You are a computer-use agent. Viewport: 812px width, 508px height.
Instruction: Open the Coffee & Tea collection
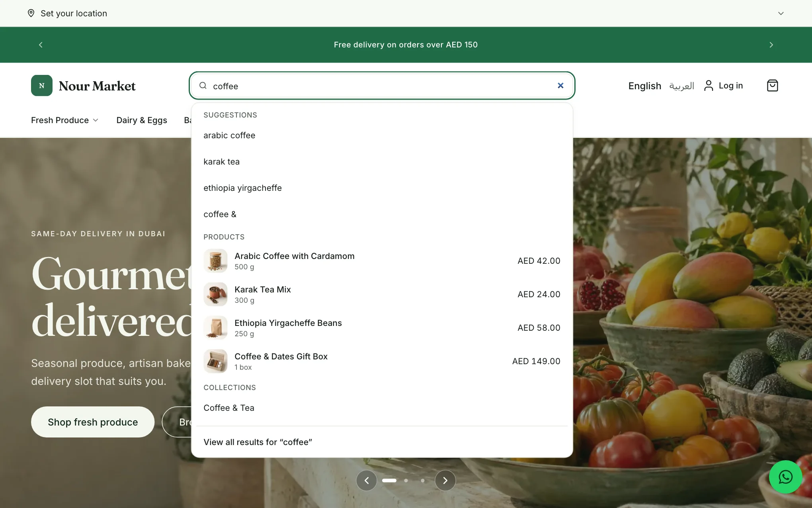pyautogui.click(x=382, y=408)
